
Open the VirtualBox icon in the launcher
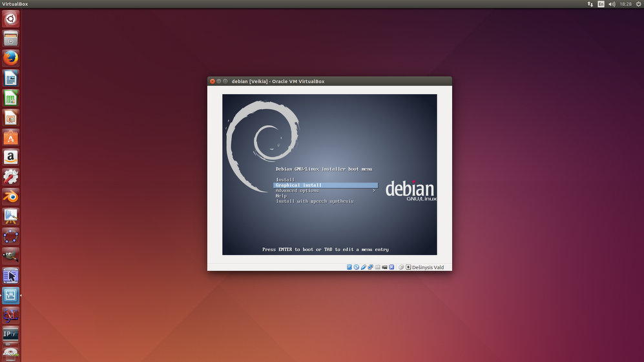(10, 296)
